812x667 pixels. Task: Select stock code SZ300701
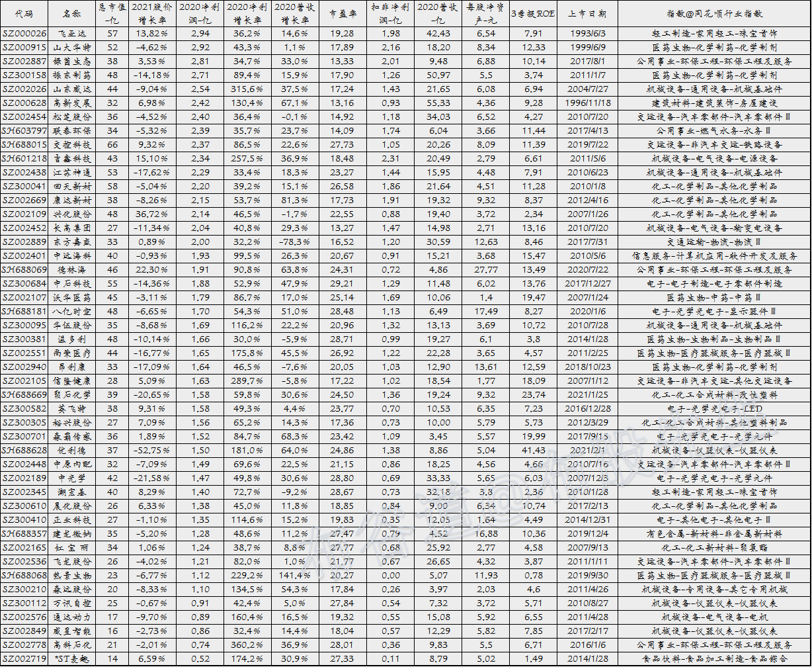click(x=24, y=437)
